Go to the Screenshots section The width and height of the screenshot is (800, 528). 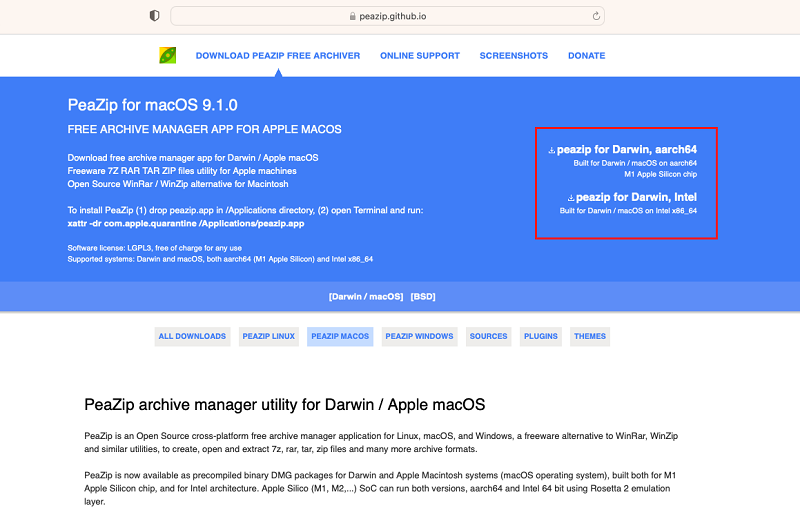tap(514, 56)
